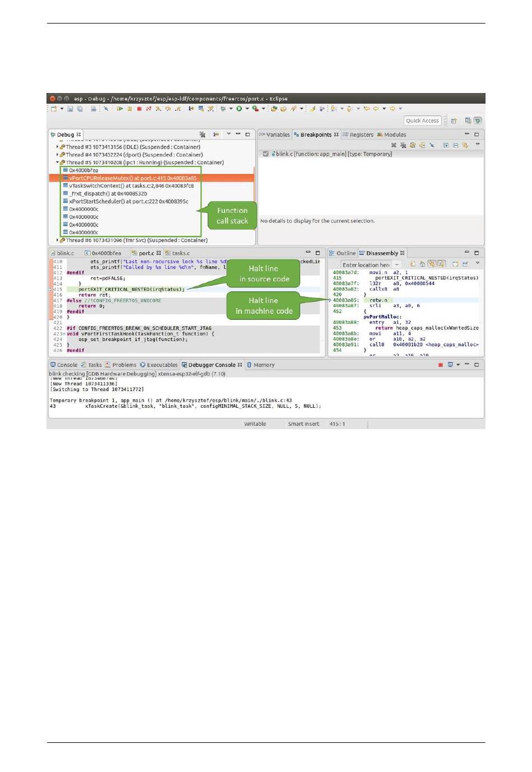532x772 pixels.
Task: Select xPortStartScheduler() stack frame
Action: [x=128, y=201]
